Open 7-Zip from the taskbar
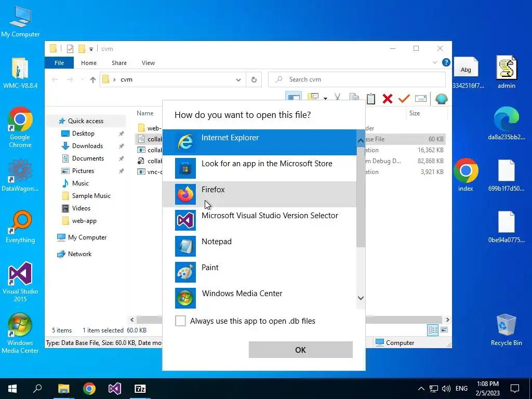532x399 pixels. point(140,389)
